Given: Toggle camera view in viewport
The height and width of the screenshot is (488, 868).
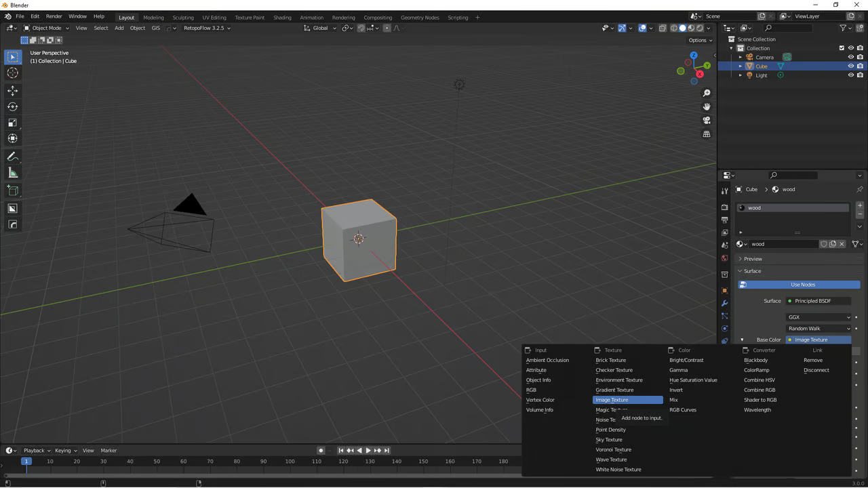Looking at the screenshot, I should (707, 120).
